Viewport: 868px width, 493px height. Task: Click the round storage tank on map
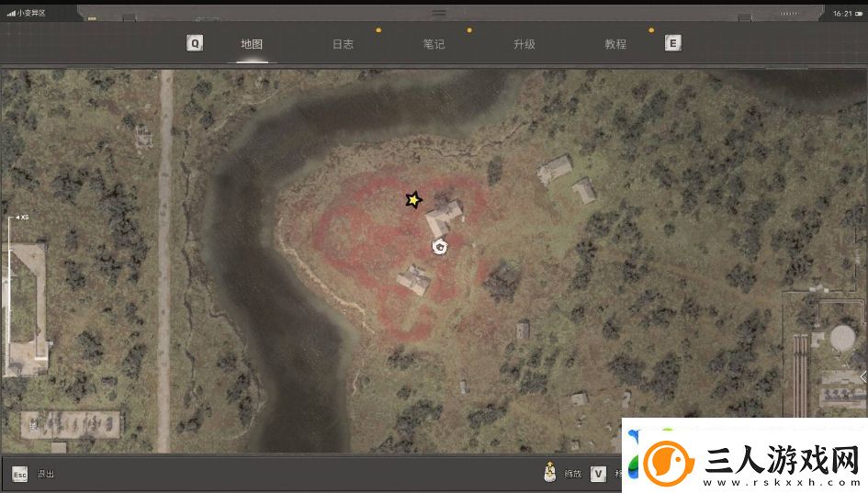pos(842,338)
